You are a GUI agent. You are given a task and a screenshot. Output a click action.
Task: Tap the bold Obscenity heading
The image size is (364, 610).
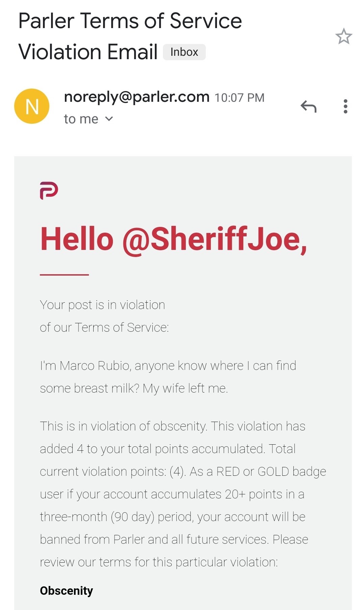[x=66, y=590]
